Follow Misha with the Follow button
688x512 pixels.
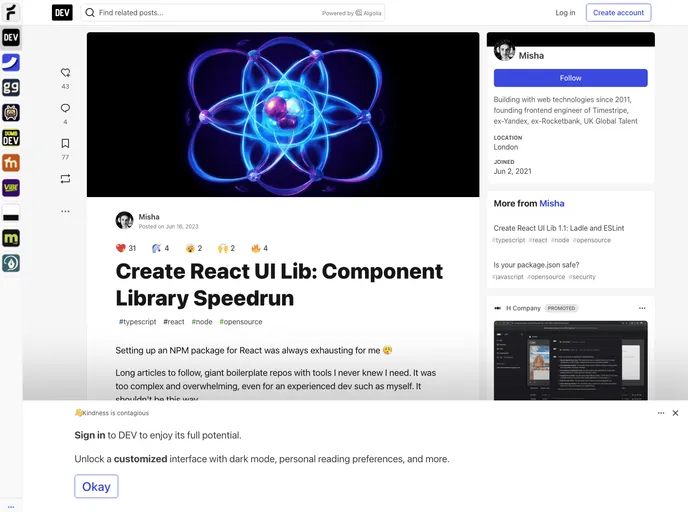click(x=570, y=78)
